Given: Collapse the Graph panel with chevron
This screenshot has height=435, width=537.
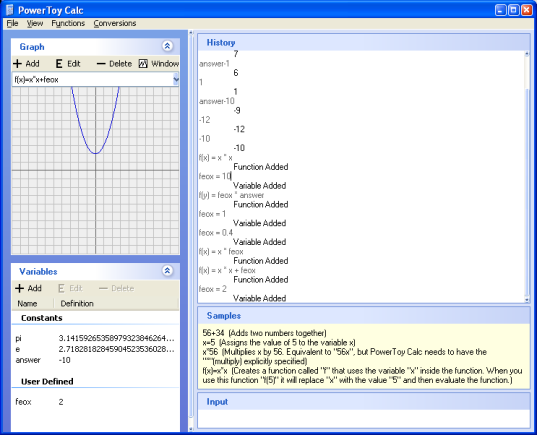Looking at the screenshot, I should click(167, 46).
